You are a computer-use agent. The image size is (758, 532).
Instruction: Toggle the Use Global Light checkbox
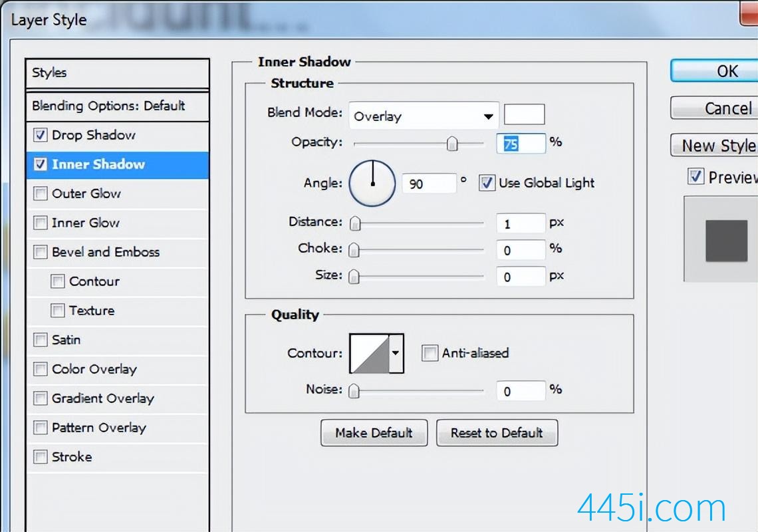coord(487,183)
